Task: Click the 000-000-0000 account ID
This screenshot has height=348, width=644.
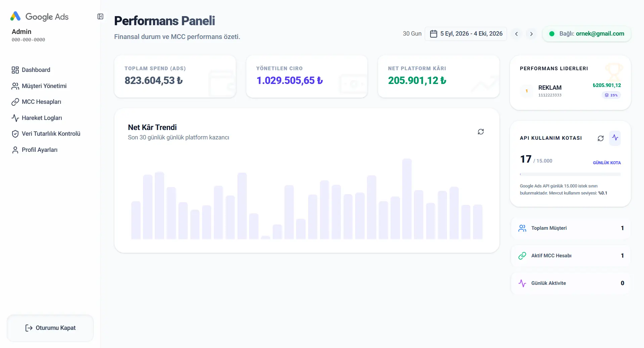Action: coord(28,40)
